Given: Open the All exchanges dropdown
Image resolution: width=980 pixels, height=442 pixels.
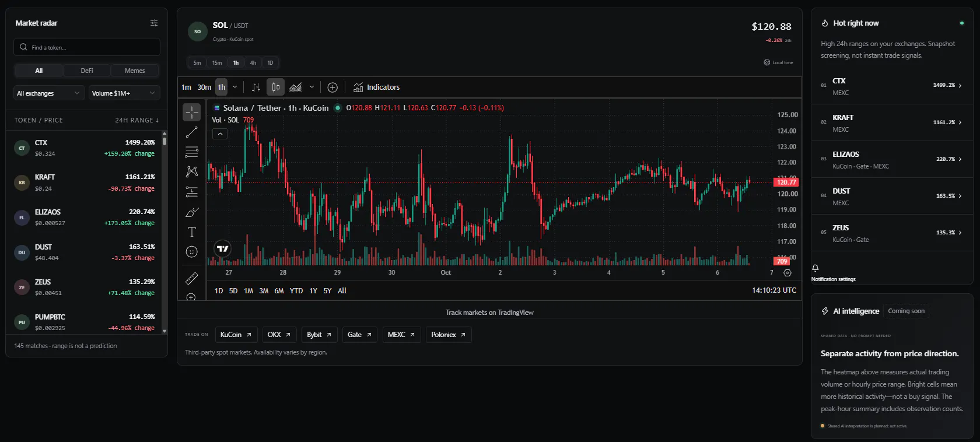Looking at the screenshot, I should click(x=49, y=93).
